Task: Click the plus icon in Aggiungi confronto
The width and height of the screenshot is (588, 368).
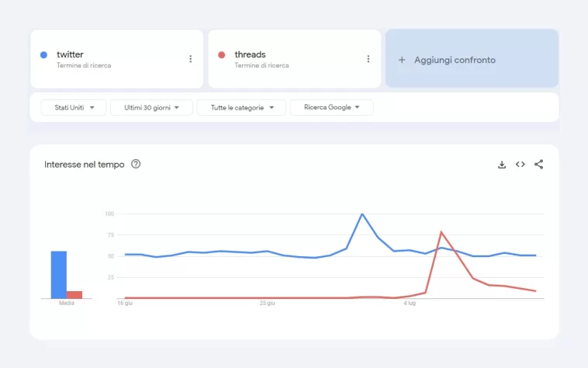Action: pos(402,60)
